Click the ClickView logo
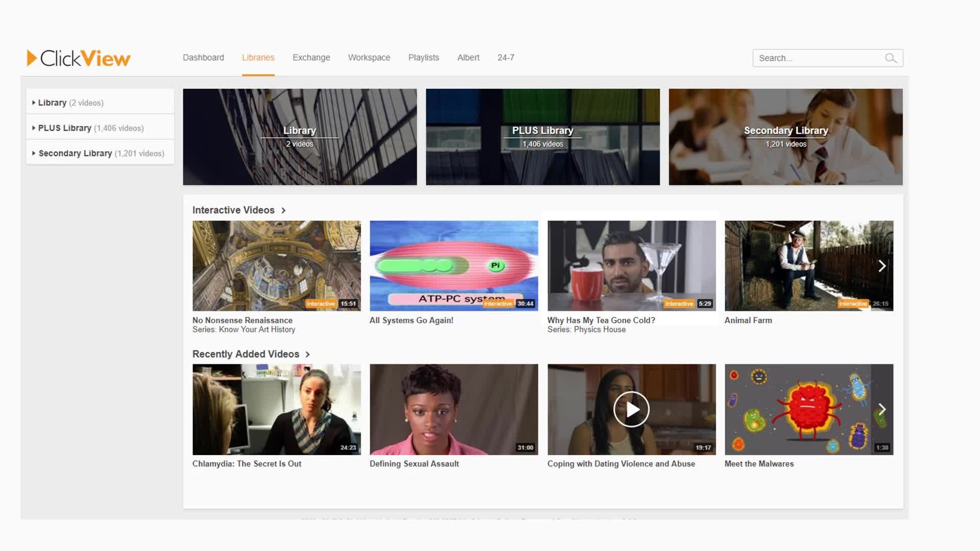Image resolution: width=980 pixels, height=551 pixels. click(78, 58)
